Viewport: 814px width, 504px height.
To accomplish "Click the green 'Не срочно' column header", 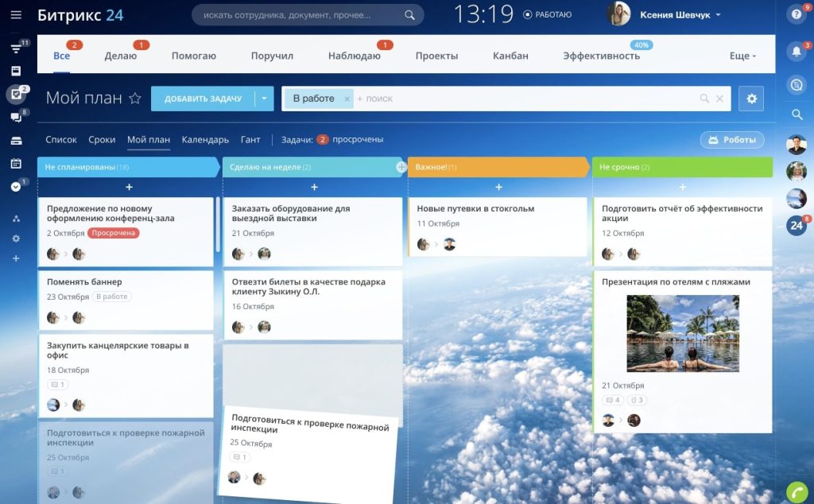I will (682, 167).
